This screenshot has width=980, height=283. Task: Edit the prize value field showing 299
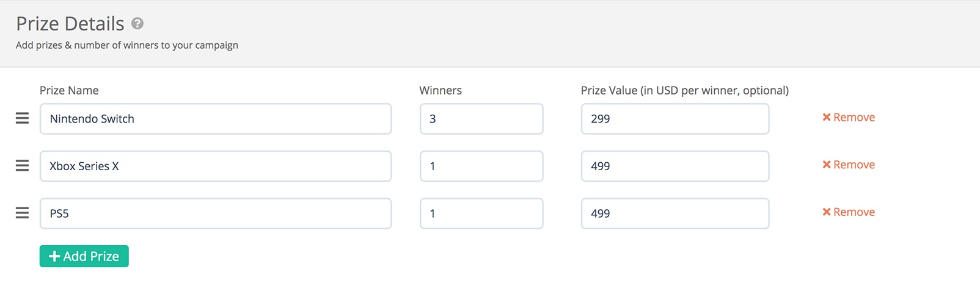(x=675, y=119)
